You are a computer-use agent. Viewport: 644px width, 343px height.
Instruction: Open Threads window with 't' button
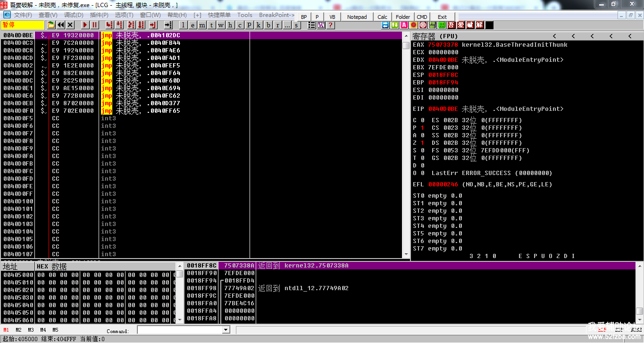pos(211,25)
